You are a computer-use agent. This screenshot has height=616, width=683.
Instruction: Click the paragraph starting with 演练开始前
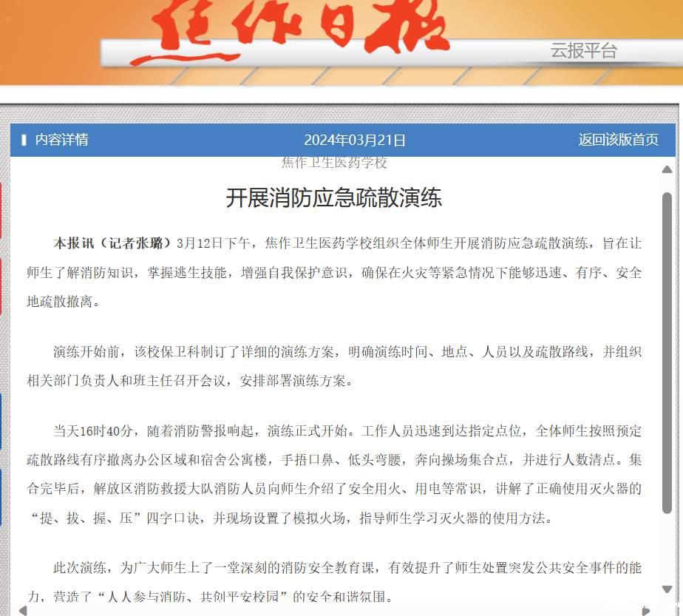coord(334,366)
